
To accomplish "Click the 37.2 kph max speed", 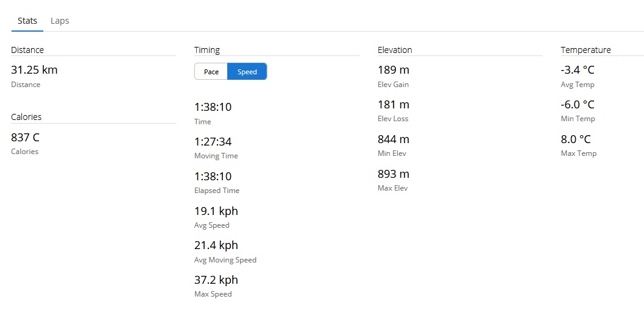I will 216,280.
